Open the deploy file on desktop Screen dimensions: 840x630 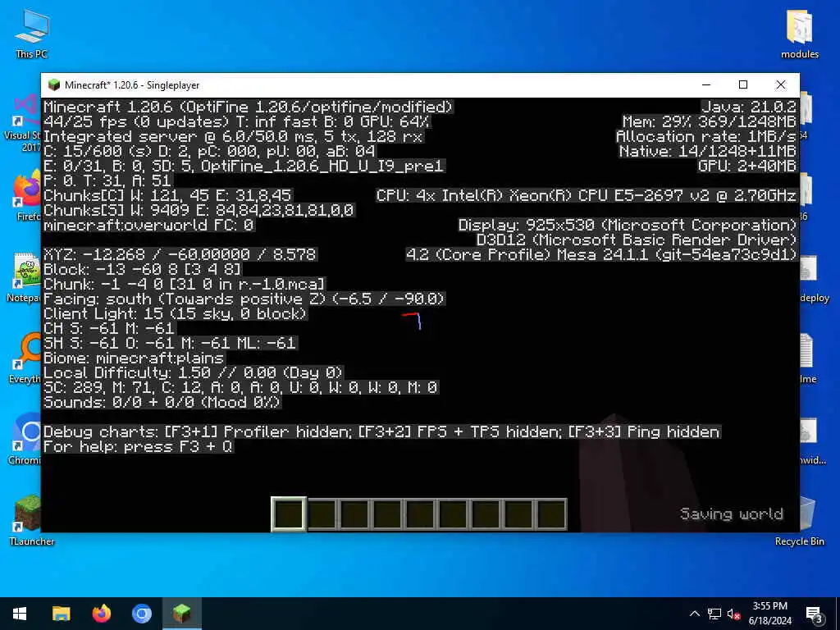[815, 277]
